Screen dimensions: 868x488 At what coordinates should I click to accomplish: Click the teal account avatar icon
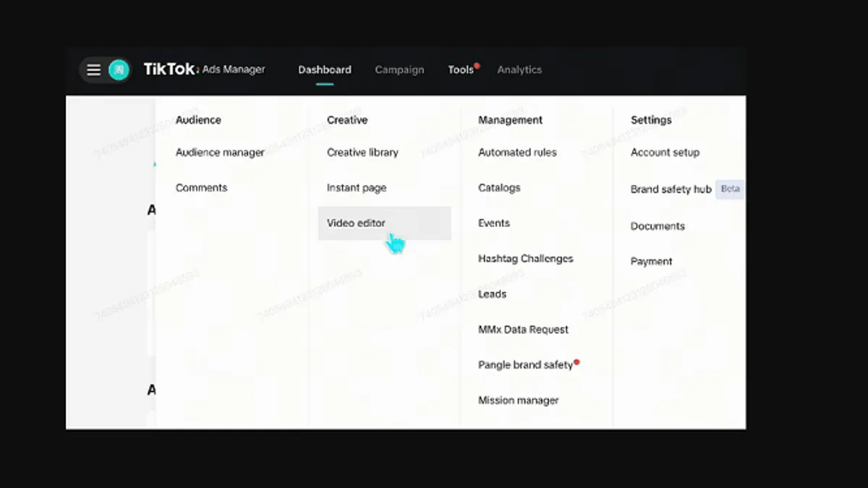pos(119,70)
